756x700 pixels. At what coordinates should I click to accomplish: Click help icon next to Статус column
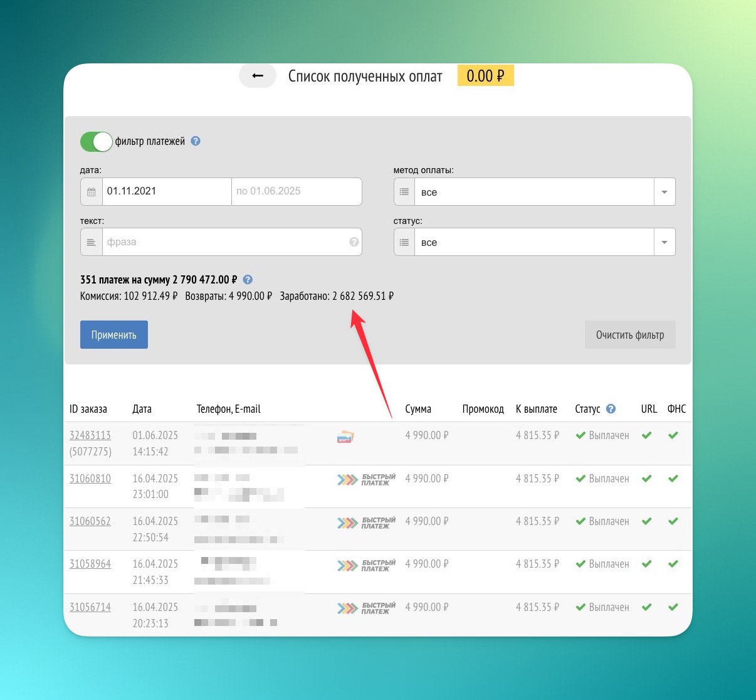click(x=611, y=409)
